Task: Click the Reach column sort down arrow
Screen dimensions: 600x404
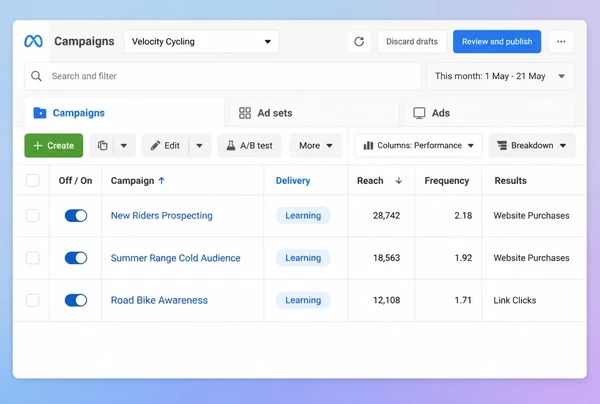Action: point(398,181)
